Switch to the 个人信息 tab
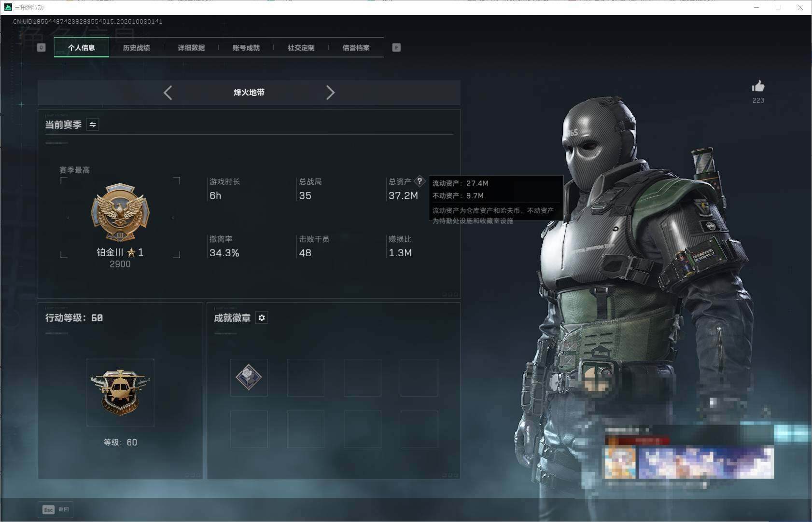Image resolution: width=812 pixels, height=522 pixels. [x=82, y=47]
